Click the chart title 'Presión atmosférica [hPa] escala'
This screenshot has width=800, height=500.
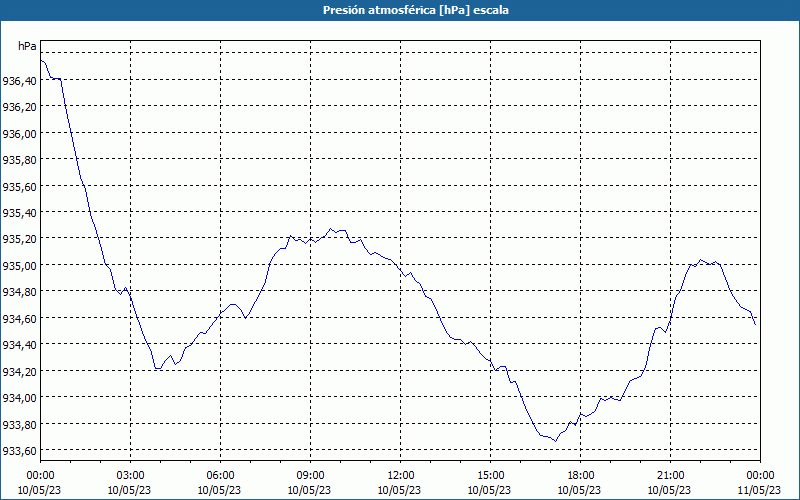pyautogui.click(x=416, y=10)
